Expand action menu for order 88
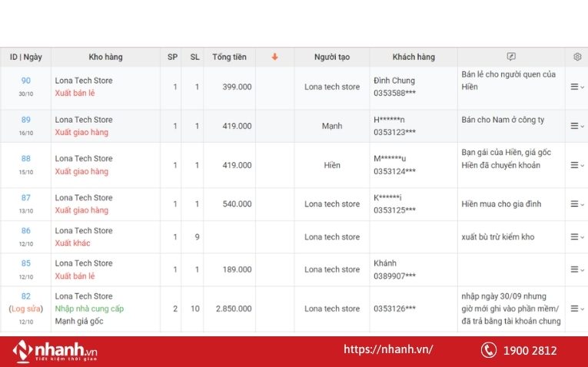Viewport: 588px width, 367px height. pos(576,165)
